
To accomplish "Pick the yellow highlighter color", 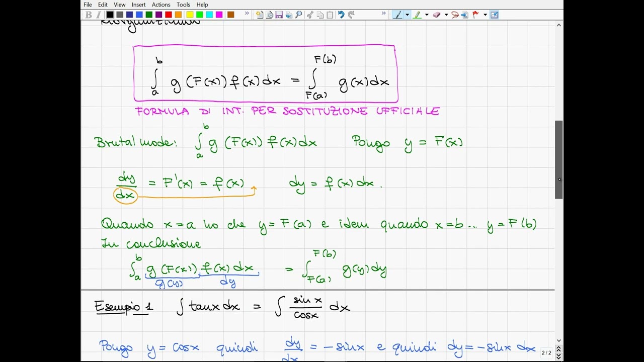I will pos(190,15).
